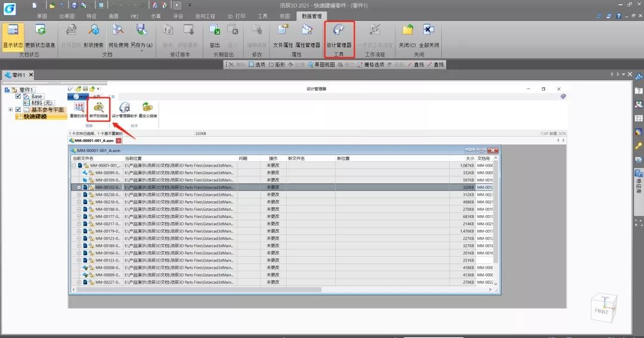
Task: Click the select arrow quick-access icon
Action: 177,5
